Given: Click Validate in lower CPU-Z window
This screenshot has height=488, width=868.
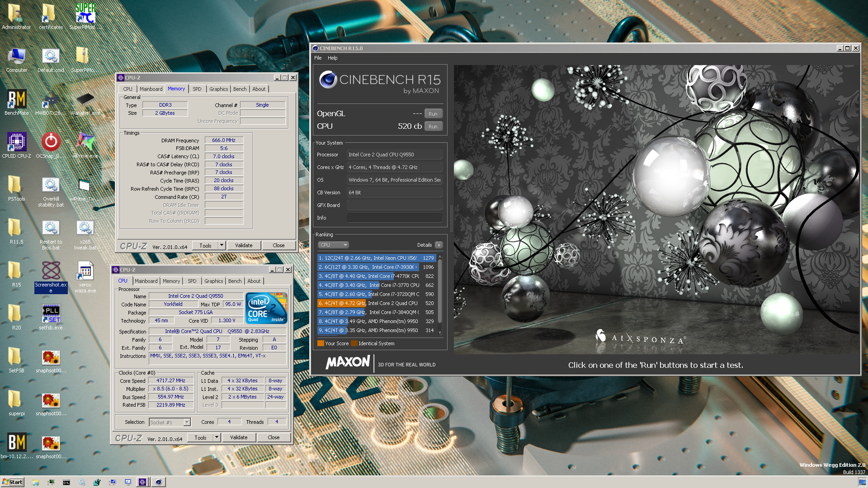Looking at the screenshot, I should coord(239,437).
